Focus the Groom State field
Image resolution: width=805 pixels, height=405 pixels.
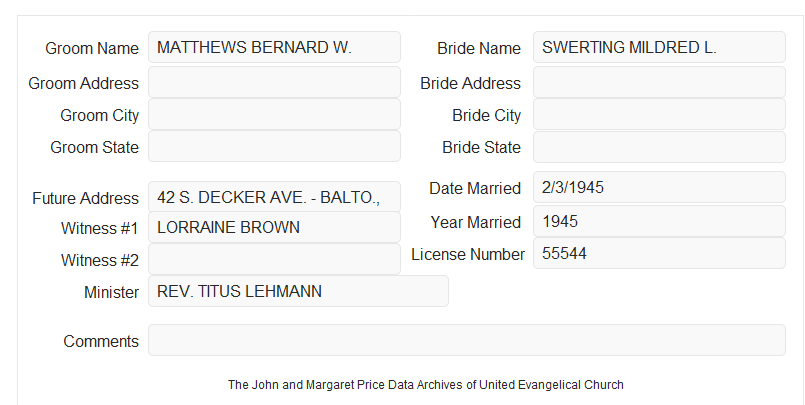point(274,146)
